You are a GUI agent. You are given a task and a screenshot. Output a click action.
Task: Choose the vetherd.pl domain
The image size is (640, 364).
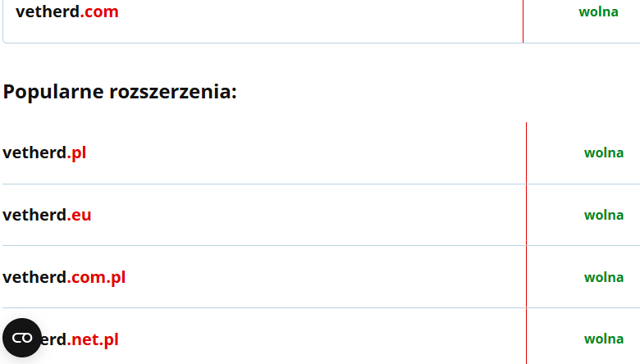(x=44, y=152)
